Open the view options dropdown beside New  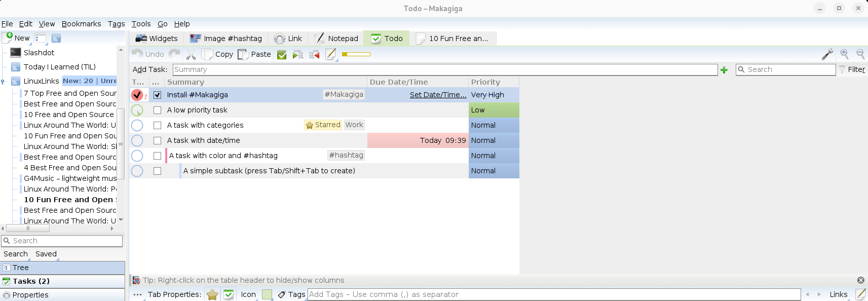tap(41, 38)
